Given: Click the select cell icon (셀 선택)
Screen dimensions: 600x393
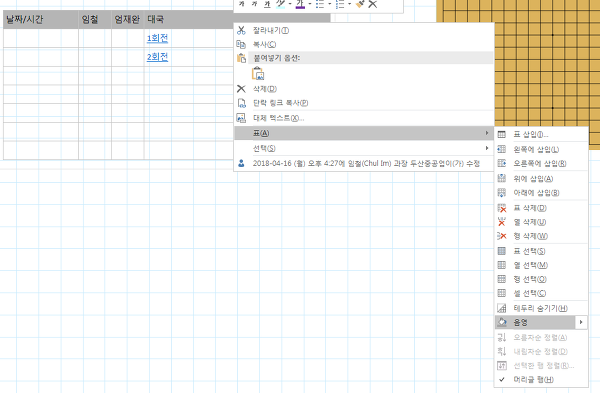Looking at the screenshot, I should [501, 294].
